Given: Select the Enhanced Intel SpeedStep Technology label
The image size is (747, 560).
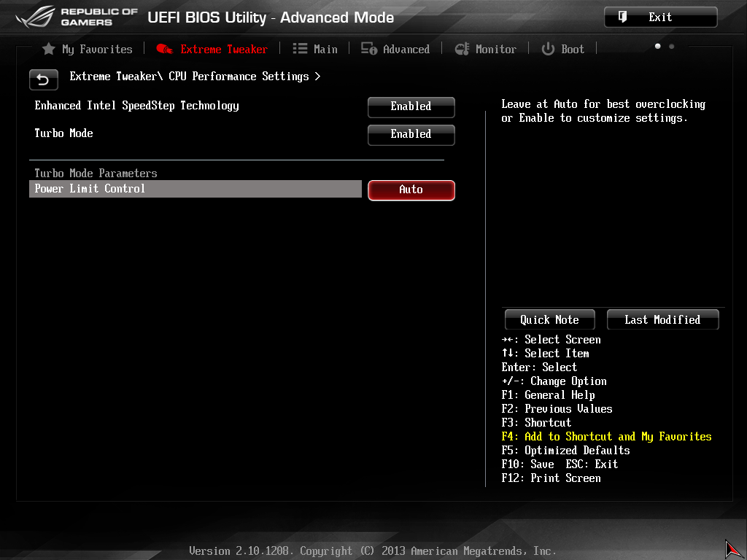Looking at the screenshot, I should coord(136,106).
